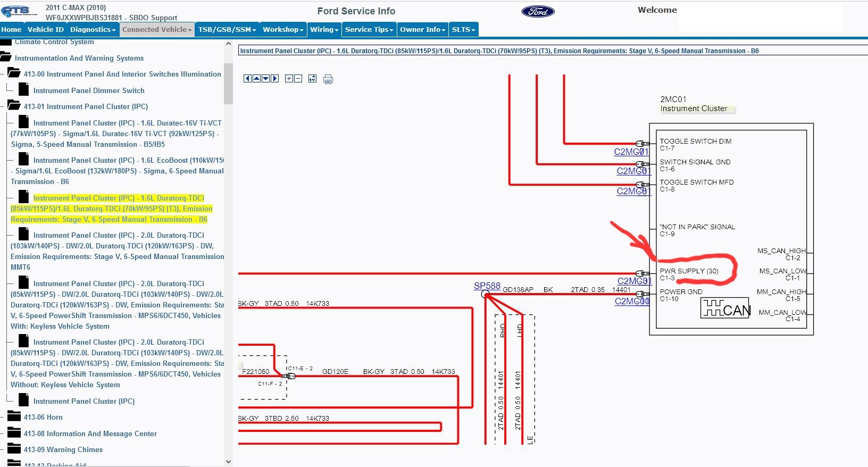Screen dimensions: 868x467
Task: Open 2.0L Duratorq-TDCi (103kW/140PS) MMT6 cluster entry
Action: [x=118, y=251]
